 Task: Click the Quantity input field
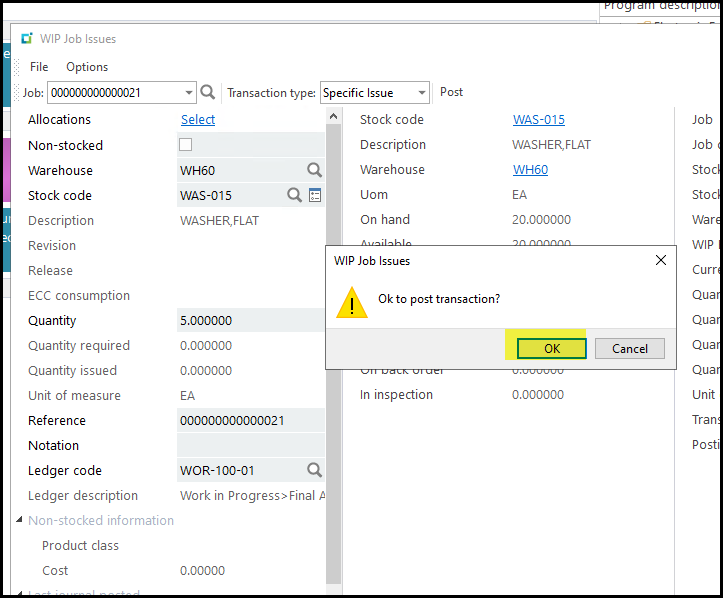(x=250, y=321)
